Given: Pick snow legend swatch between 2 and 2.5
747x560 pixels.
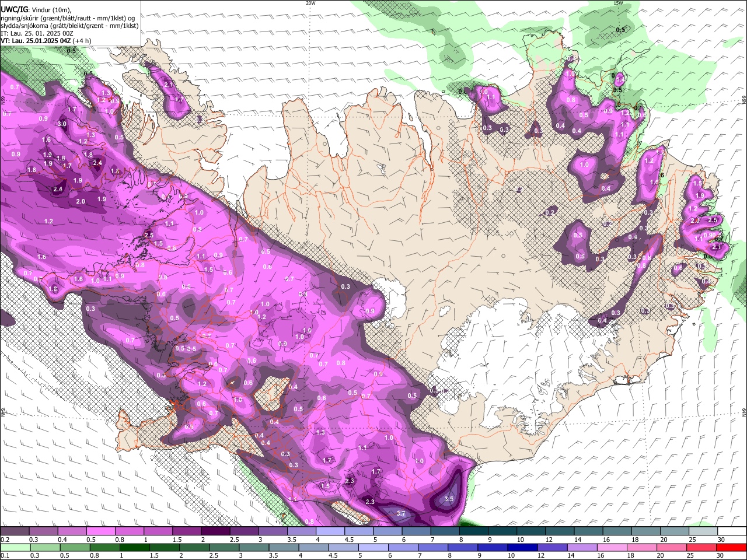Looking at the screenshot, I should 215,531.
